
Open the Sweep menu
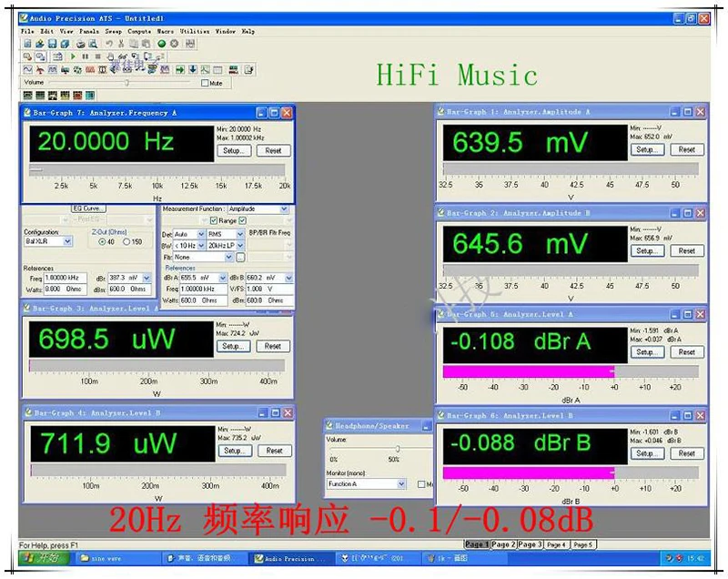[113, 32]
